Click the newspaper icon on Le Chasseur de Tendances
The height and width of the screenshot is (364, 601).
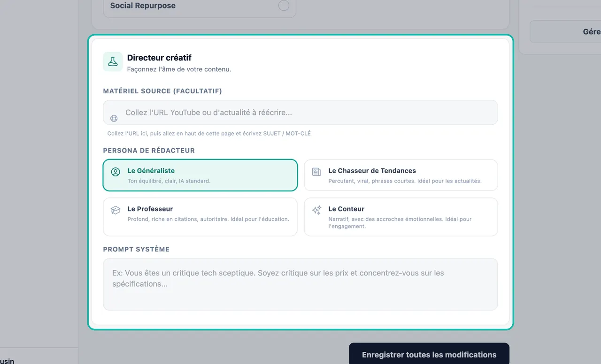pos(316,172)
